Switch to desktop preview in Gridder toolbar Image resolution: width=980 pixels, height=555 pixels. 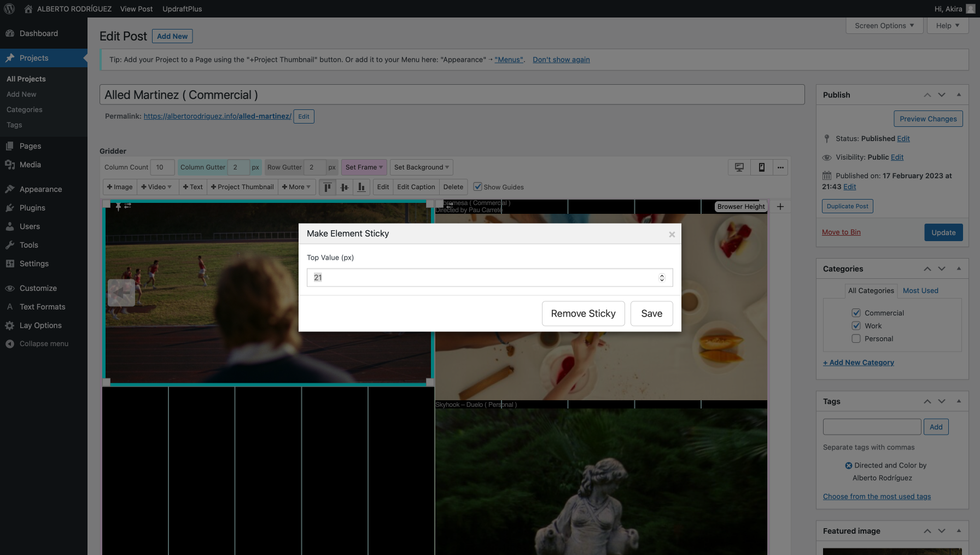click(739, 167)
